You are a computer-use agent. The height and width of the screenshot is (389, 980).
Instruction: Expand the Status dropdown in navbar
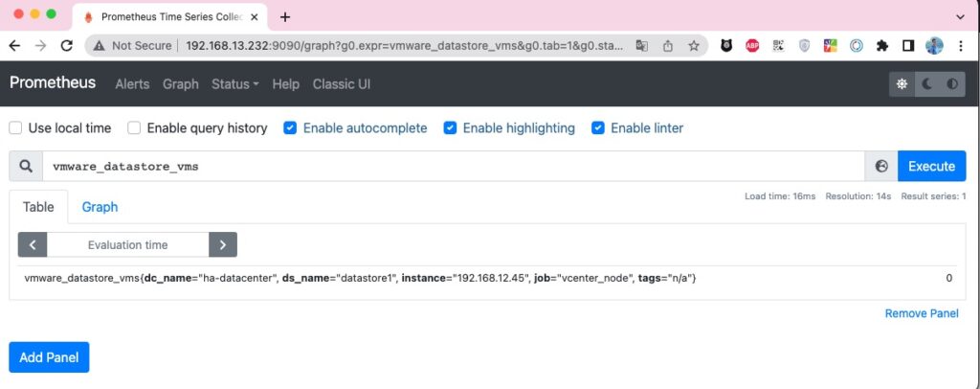[x=235, y=83]
